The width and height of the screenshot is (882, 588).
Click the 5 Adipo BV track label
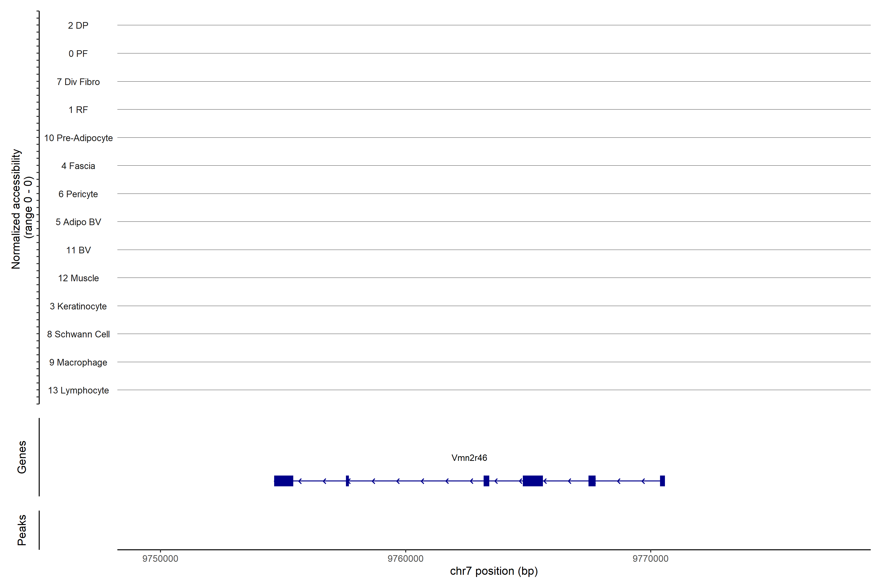point(78,222)
